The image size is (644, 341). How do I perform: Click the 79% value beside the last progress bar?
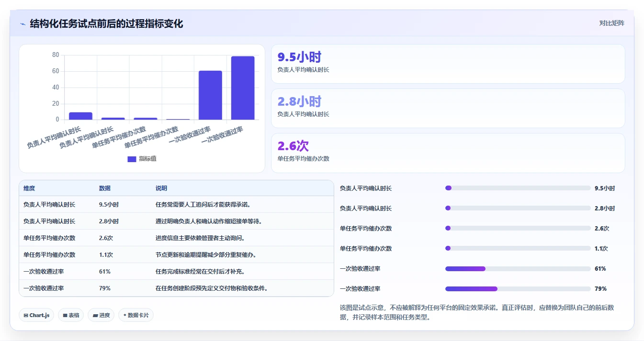pyautogui.click(x=600, y=289)
